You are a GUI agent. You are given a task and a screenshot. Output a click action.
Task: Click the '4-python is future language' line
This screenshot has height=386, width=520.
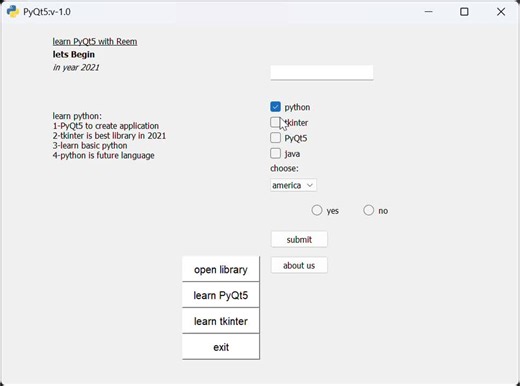point(103,155)
